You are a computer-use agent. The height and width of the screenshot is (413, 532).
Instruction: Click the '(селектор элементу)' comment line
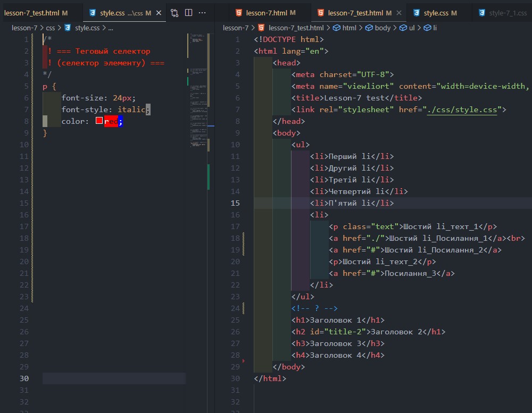(x=106, y=63)
